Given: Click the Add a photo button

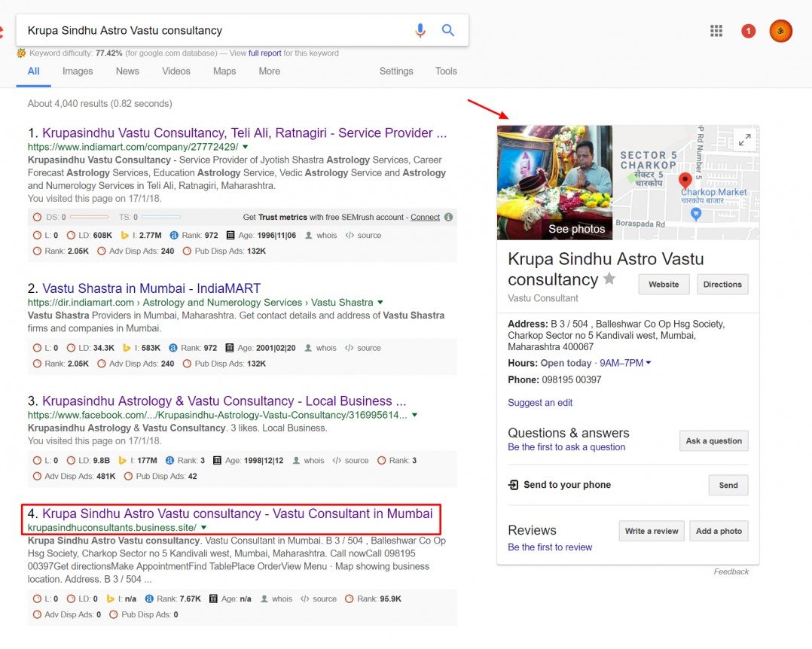Looking at the screenshot, I should point(719,531).
